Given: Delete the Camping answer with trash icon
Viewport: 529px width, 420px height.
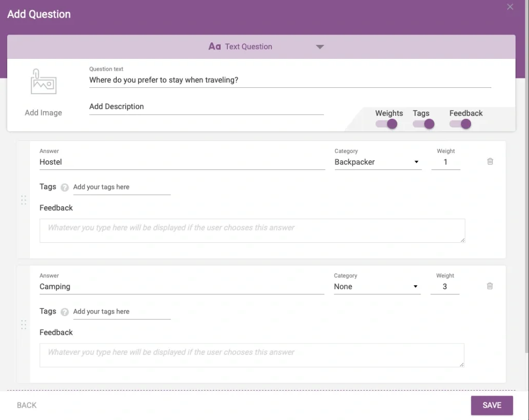Looking at the screenshot, I should 490,286.
